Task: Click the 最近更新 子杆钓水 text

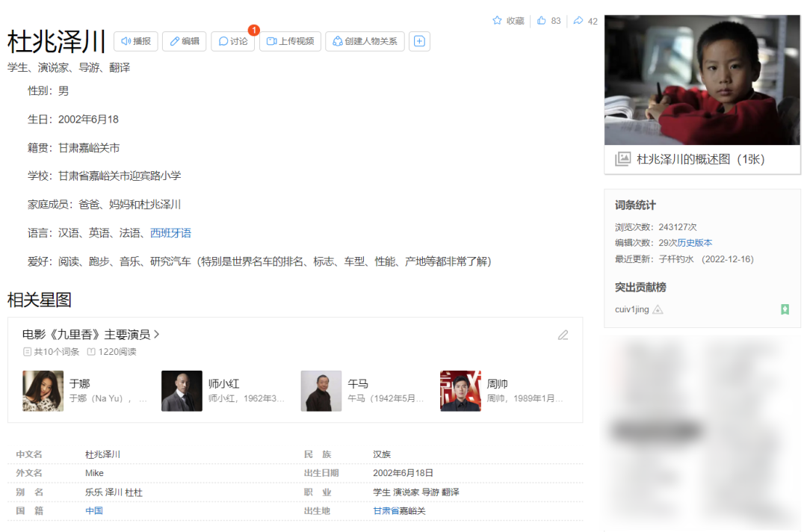Action: coord(684,259)
